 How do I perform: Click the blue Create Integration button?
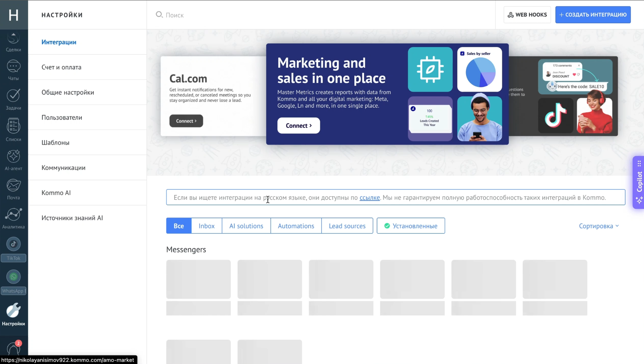(593, 15)
